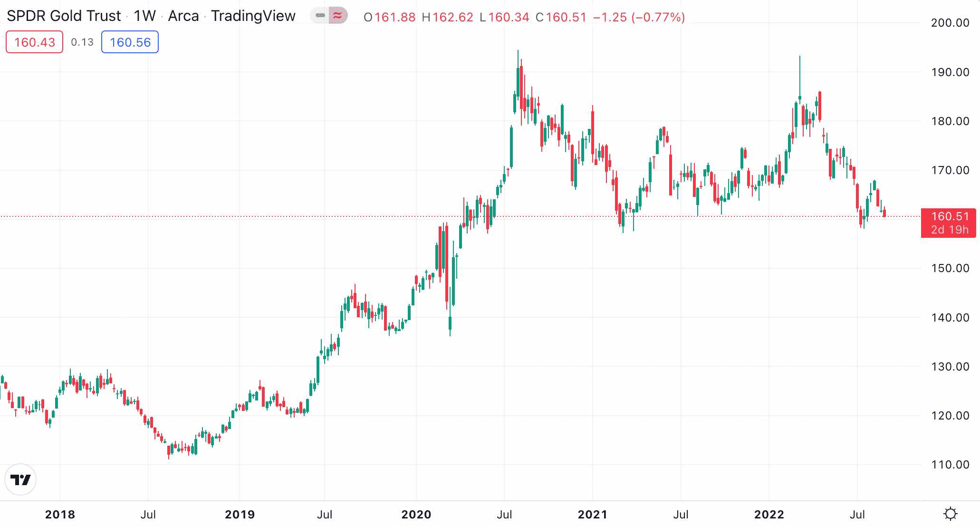The height and width of the screenshot is (527, 980).
Task: Click the 2d 19h countdown on price label
Action: 950,230
